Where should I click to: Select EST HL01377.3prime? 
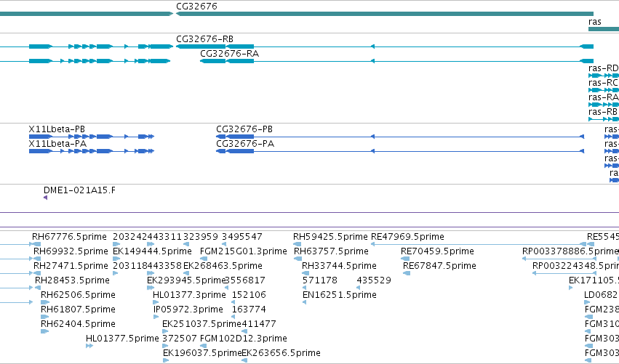click(x=190, y=295)
